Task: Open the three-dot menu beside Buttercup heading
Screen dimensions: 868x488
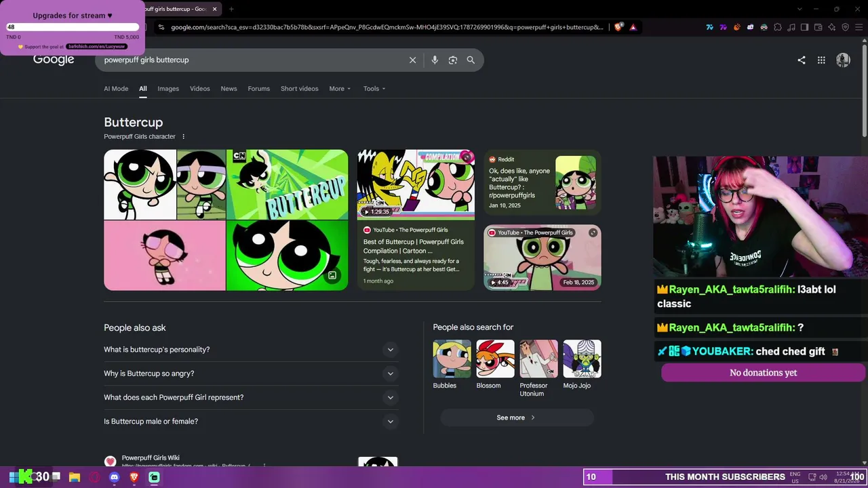Action: pyautogui.click(x=183, y=136)
